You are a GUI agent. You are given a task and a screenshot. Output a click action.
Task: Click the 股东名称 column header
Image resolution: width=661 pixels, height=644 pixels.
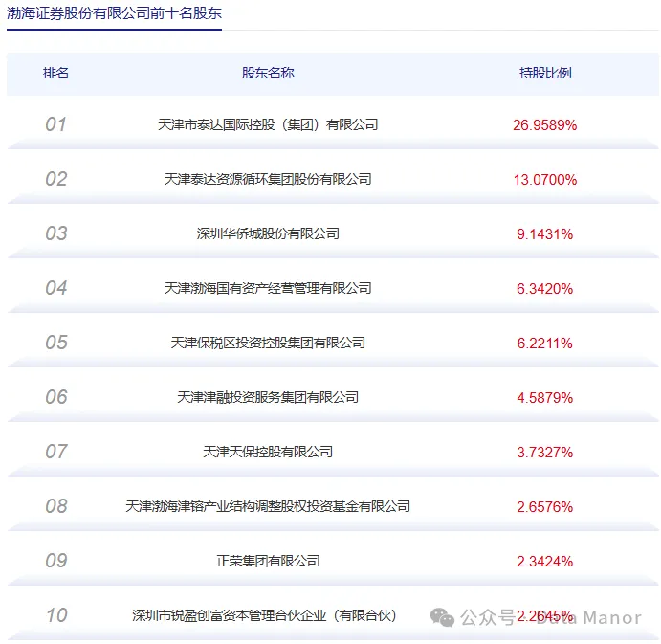268,73
